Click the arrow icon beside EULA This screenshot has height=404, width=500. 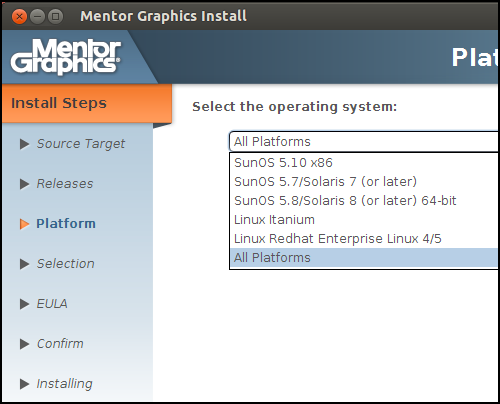click(x=24, y=304)
